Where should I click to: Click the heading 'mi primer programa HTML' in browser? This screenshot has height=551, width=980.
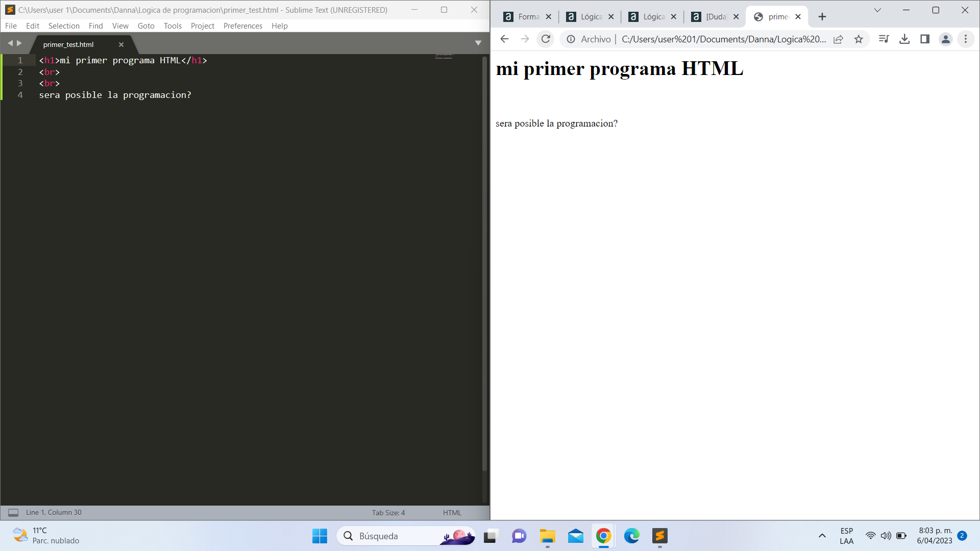click(620, 68)
